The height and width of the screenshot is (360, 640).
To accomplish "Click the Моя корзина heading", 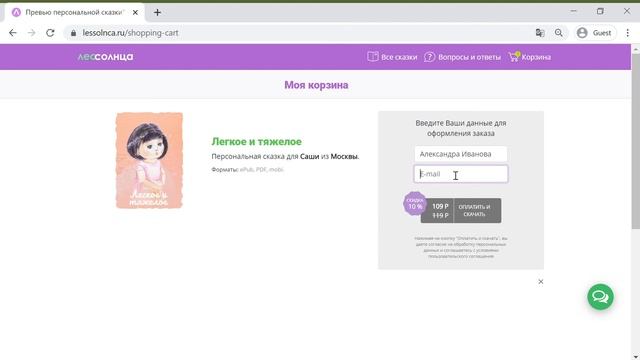I will [x=316, y=85].
